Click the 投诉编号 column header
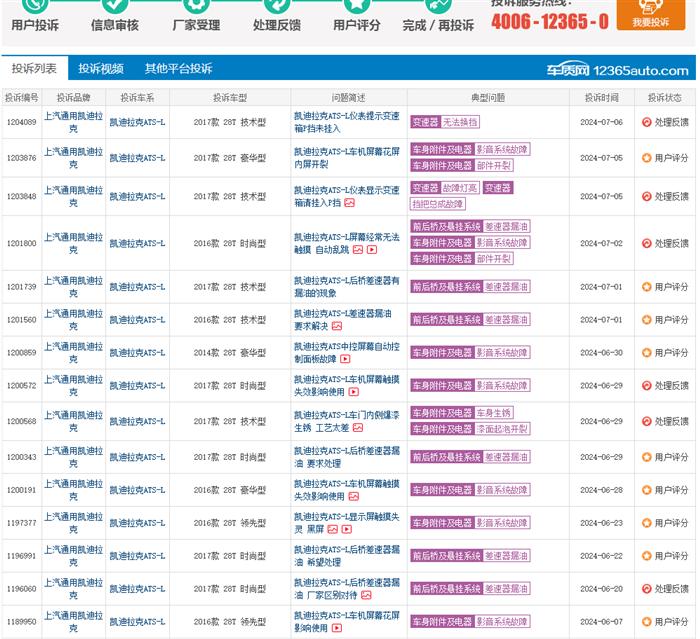Viewport: 700px width, 639px height. click(21, 97)
